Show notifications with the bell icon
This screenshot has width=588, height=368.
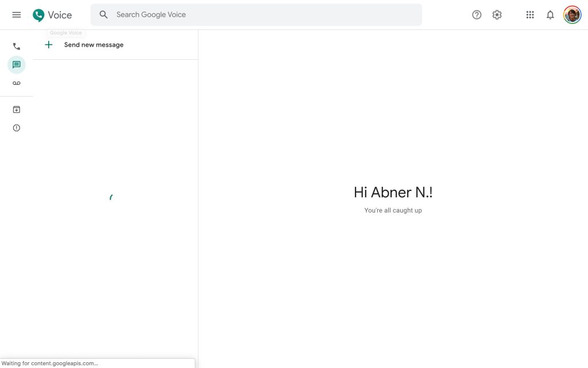[x=550, y=15]
